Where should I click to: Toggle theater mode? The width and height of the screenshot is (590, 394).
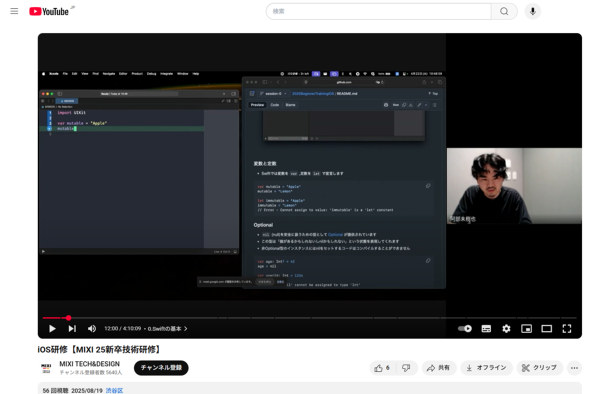coord(547,329)
